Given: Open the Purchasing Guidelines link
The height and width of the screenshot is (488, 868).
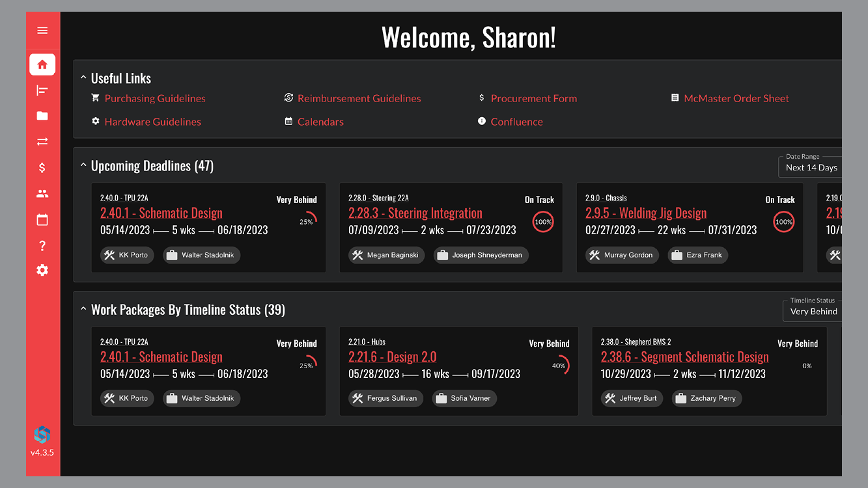Looking at the screenshot, I should (154, 98).
